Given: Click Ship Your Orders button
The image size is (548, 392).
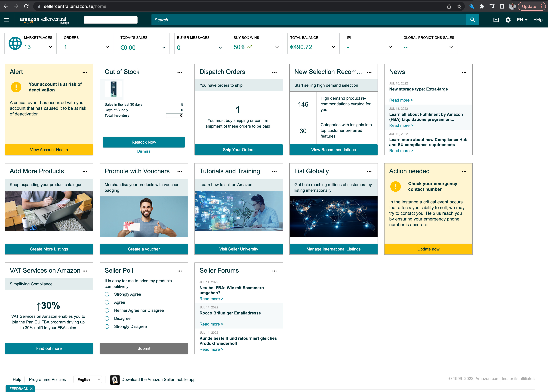Looking at the screenshot, I should pyautogui.click(x=238, y=150).
